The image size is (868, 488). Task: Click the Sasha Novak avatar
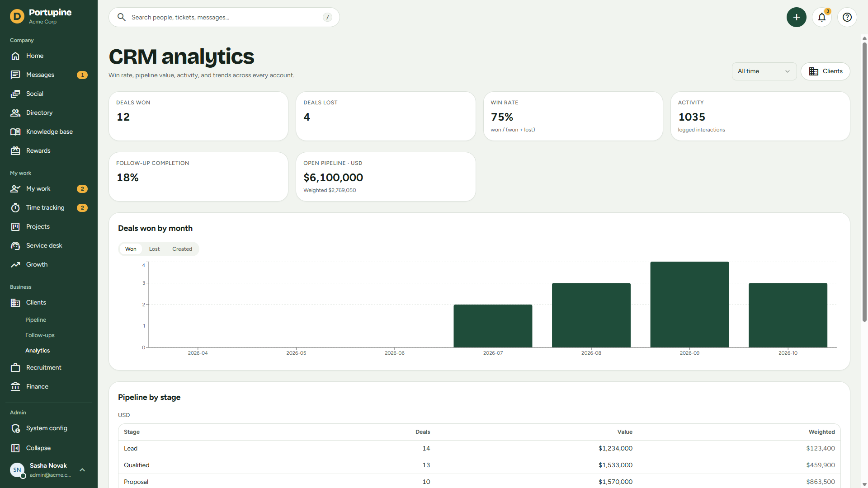click(17, 470)
